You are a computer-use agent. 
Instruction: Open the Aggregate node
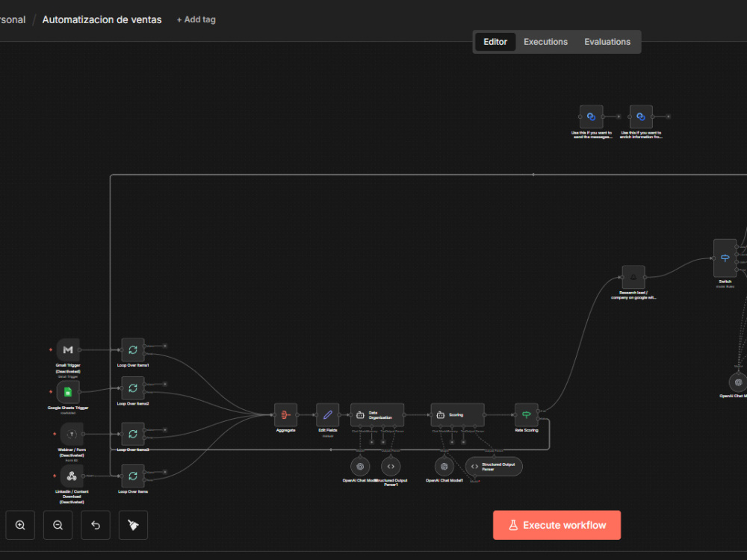pos(285,414)
